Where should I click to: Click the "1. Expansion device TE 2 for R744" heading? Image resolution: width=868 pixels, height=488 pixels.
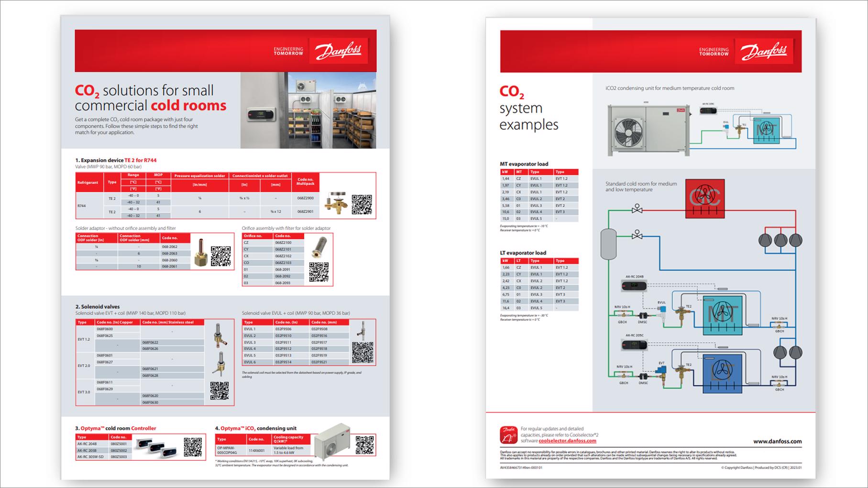pyautogui.click(x=116, y=160)
